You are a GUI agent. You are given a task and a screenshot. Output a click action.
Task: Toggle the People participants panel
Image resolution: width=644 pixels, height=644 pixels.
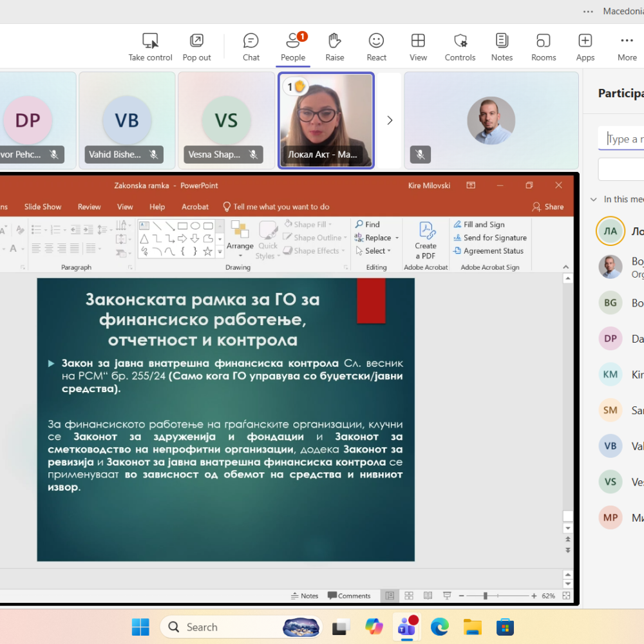[292, 47]
